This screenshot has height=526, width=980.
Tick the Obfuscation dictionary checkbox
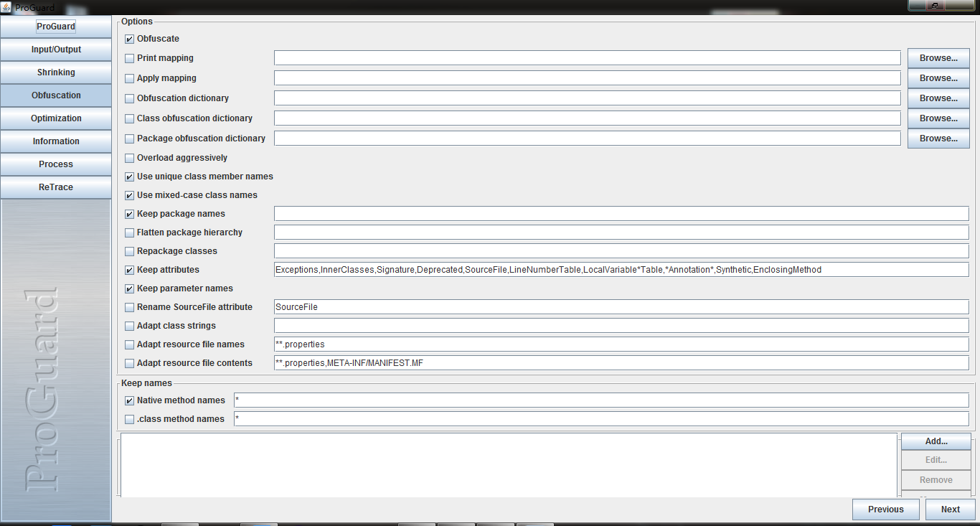click(x=130, y=98)
